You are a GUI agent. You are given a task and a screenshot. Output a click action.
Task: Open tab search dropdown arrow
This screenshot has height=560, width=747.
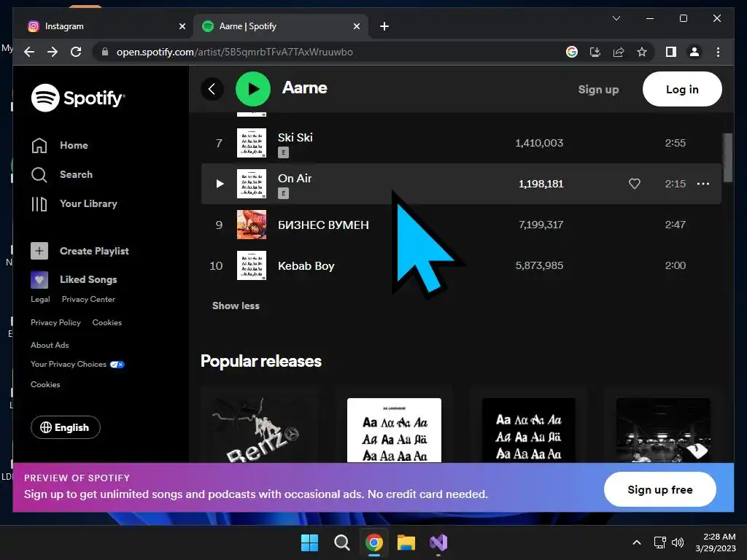click(616, 18)
